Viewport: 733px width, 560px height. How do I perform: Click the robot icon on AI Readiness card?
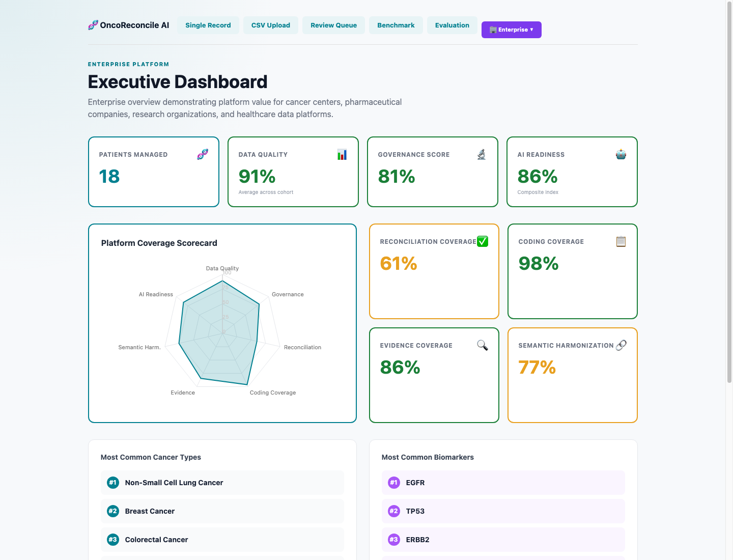click(x=621, y=154)
